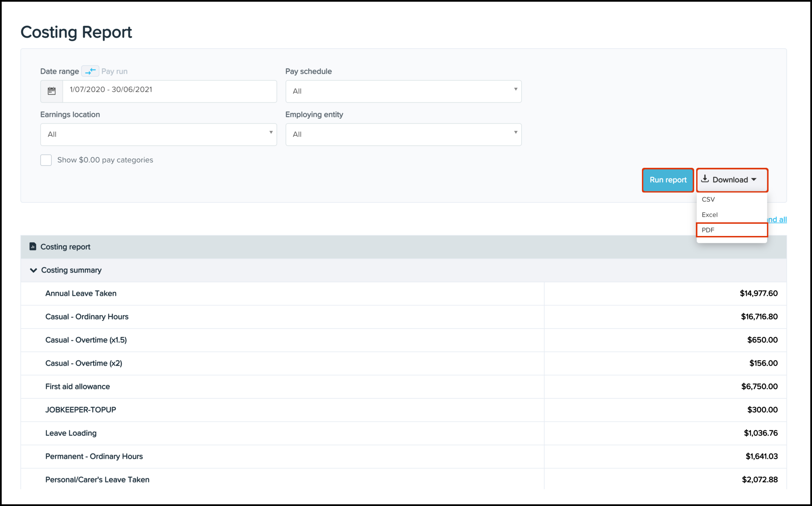Choose CSV from the download menu
This screenshot has width=812, height=506.
[708, 199]
